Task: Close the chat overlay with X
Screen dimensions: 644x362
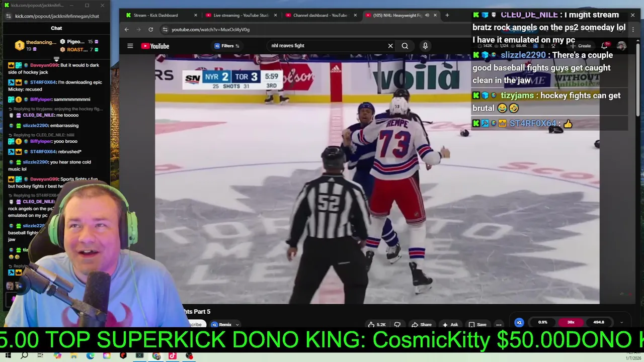Action: 632,15
